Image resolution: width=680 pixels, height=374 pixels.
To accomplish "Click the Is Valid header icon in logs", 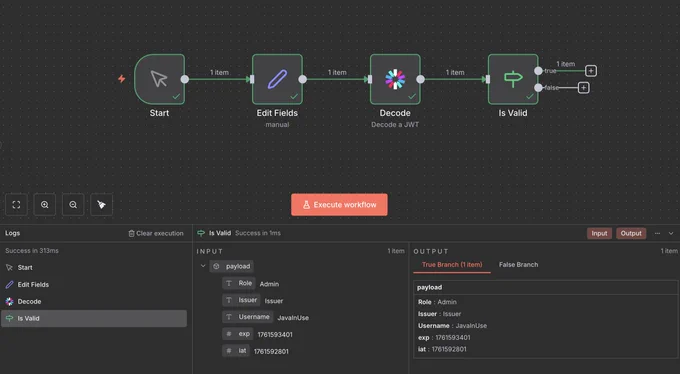I will coord(201,233).
